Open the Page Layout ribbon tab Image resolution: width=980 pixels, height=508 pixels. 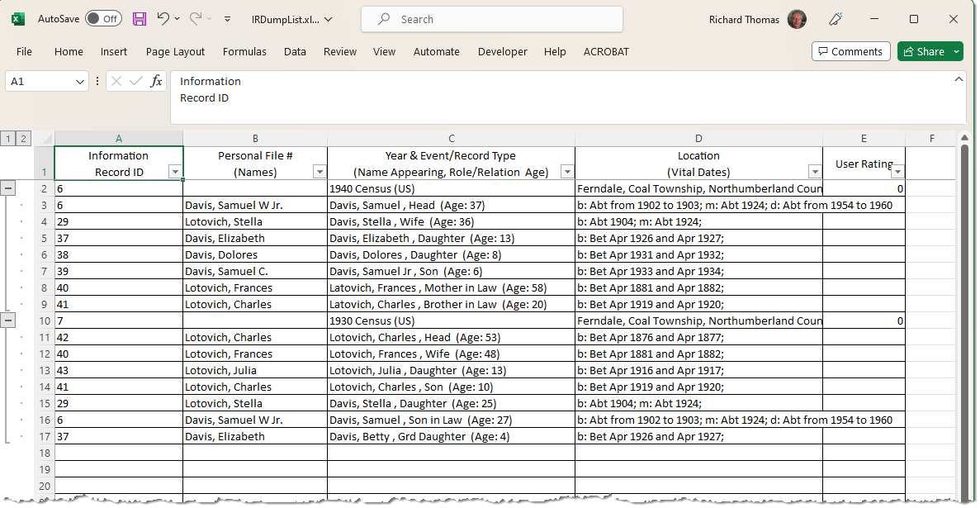[x=175, y=51]
